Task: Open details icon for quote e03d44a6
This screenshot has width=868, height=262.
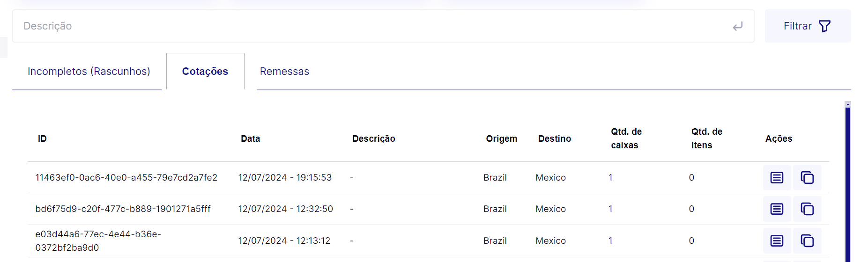Action: click(777, 241)
